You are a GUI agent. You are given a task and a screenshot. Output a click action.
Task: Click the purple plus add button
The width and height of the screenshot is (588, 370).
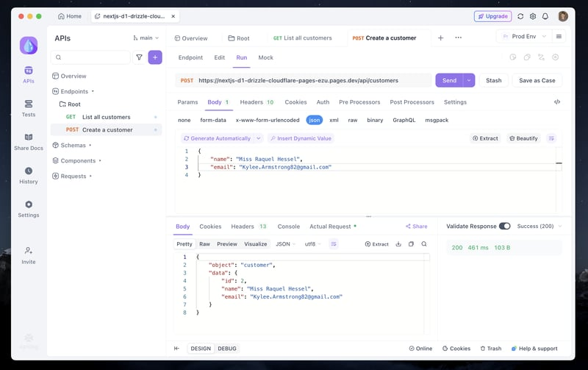(x=155, y=57)
